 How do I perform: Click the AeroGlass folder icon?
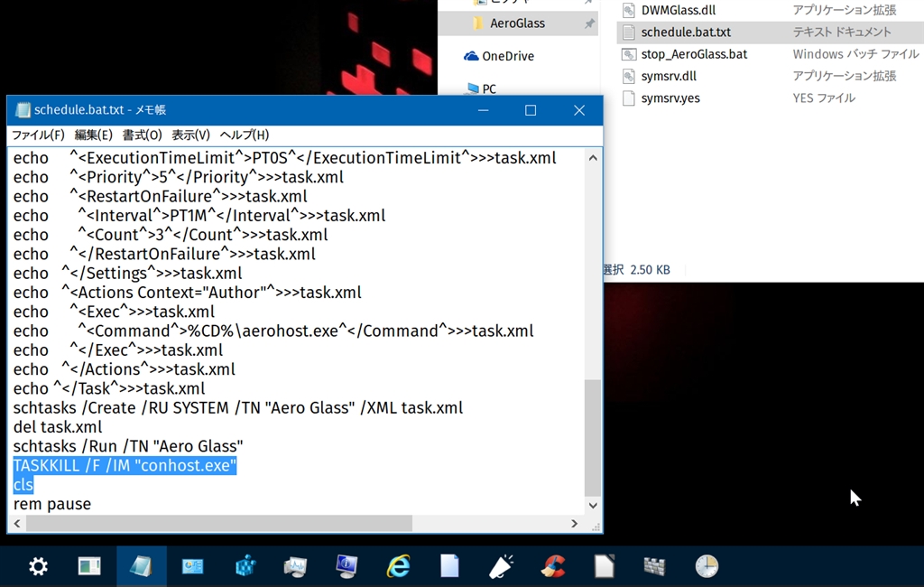(x=478, y=23)
